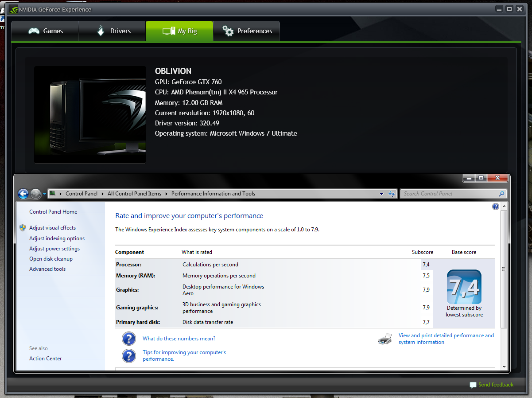The image size is (532, 398).
Task: Refresh the Control Panel address bar
Action: coord(392,194)
